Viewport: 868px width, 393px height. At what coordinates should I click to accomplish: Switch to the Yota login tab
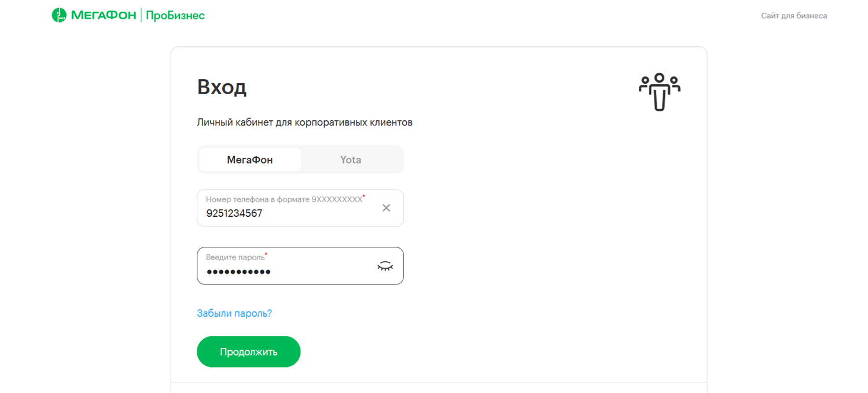coord(351,160)
